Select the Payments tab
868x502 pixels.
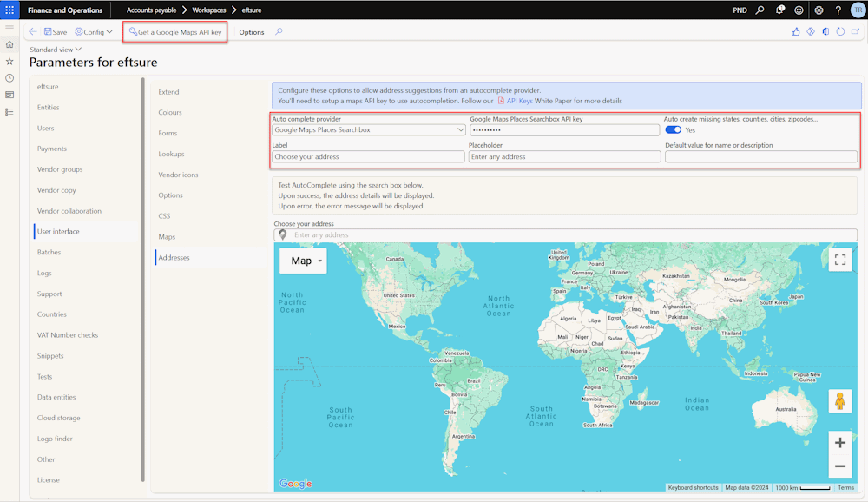(x=51, y=149)
